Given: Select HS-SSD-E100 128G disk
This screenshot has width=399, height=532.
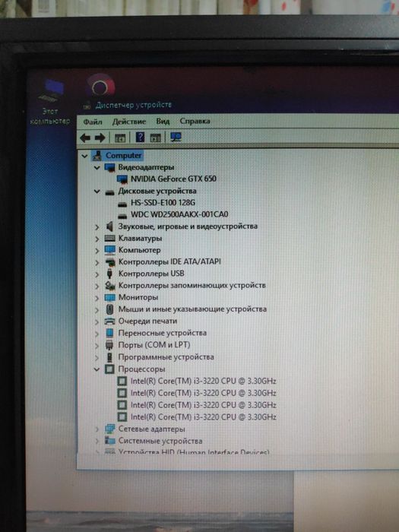Looking at the screenshot, I should click(163, 203).
